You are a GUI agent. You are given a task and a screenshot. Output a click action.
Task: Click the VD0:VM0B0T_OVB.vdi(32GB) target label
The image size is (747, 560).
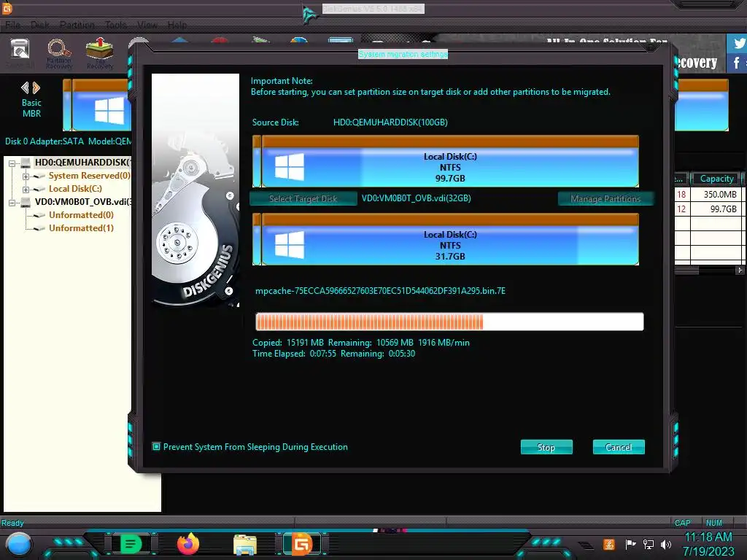417,198
